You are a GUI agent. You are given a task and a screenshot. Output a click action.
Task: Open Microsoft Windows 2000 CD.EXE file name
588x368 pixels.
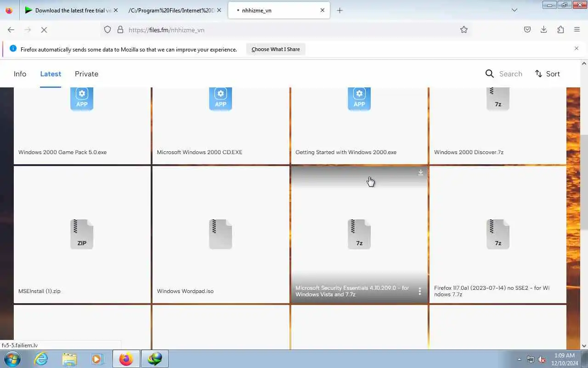click(199, 152)
